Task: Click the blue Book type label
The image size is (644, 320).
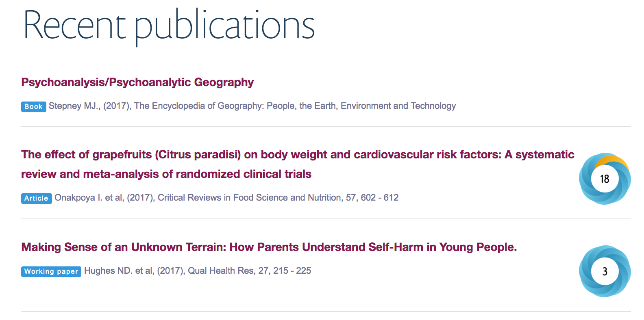Action: 33,106
